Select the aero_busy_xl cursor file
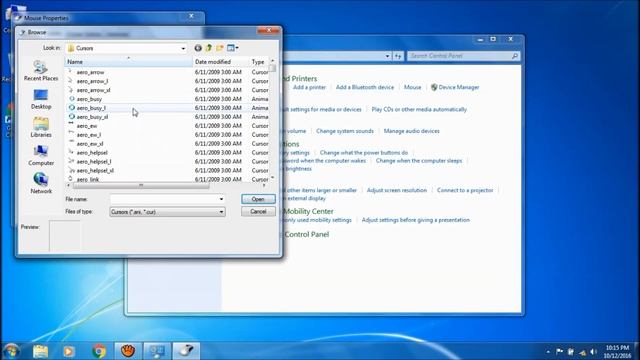 [x=92, y=117]
